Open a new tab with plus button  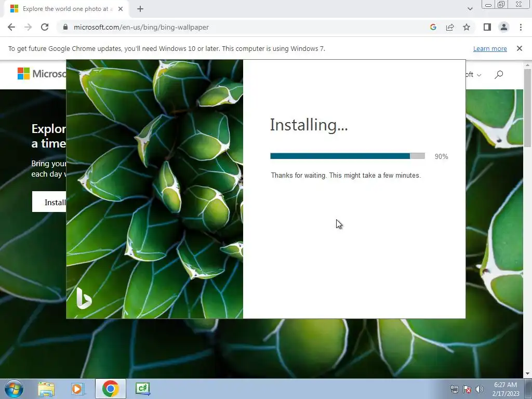point(140,9)
